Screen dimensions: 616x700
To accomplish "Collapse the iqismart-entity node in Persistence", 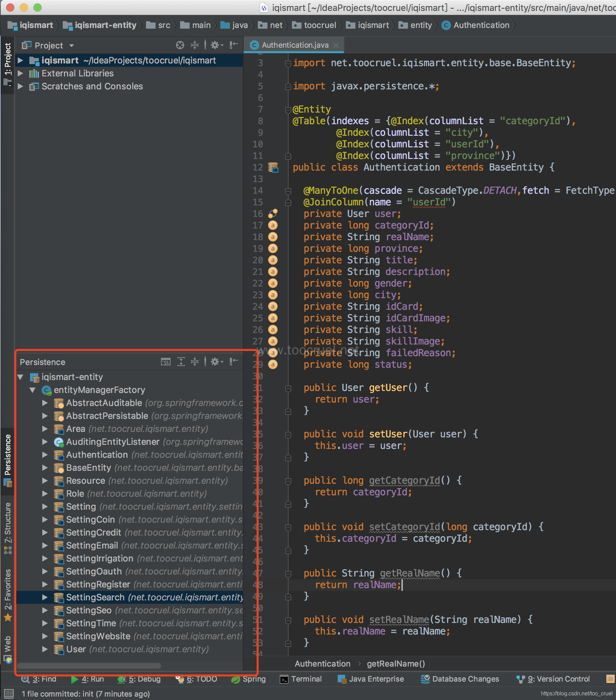I will pyautogui.click(x=20, y=377).
